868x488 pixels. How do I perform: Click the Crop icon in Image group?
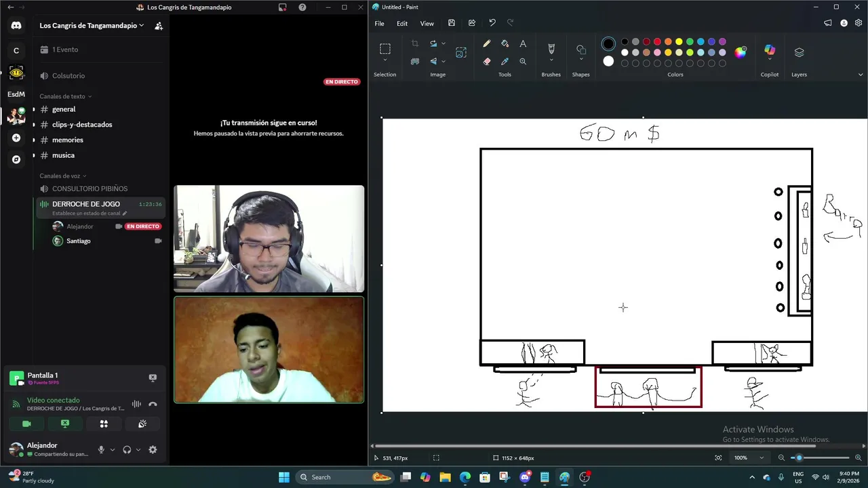(x=415, y=43)
